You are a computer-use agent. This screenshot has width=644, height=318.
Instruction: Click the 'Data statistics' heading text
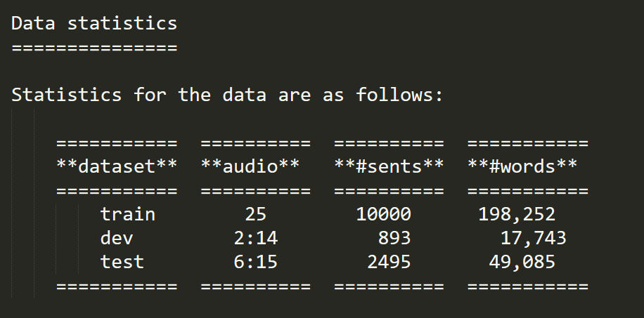point(94,23)
